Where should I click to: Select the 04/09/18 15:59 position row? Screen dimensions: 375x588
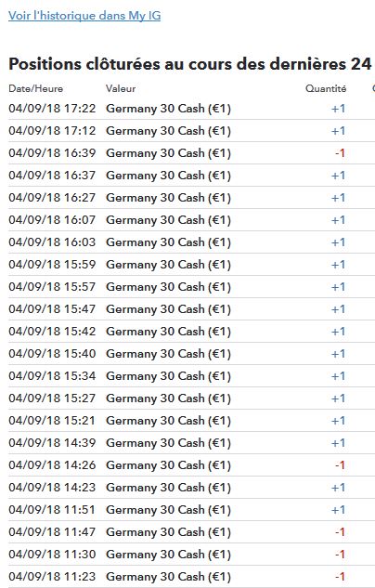point(191,265)
